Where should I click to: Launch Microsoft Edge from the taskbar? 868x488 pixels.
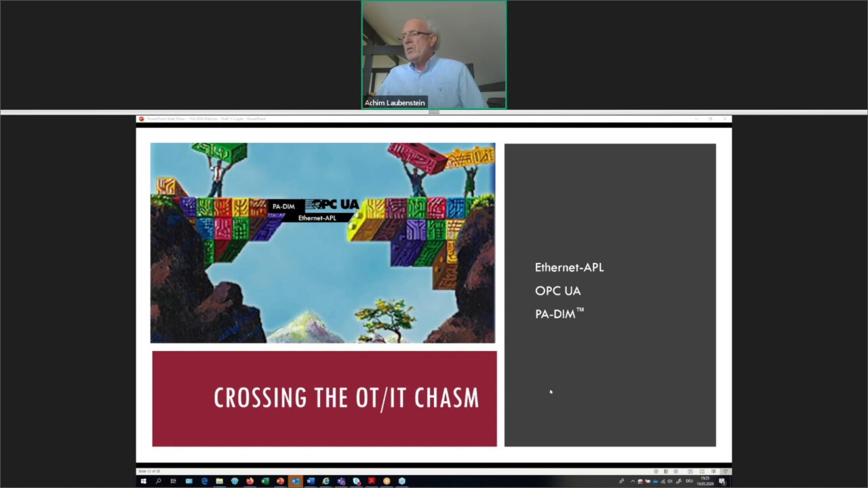click(x=204, y=481)
